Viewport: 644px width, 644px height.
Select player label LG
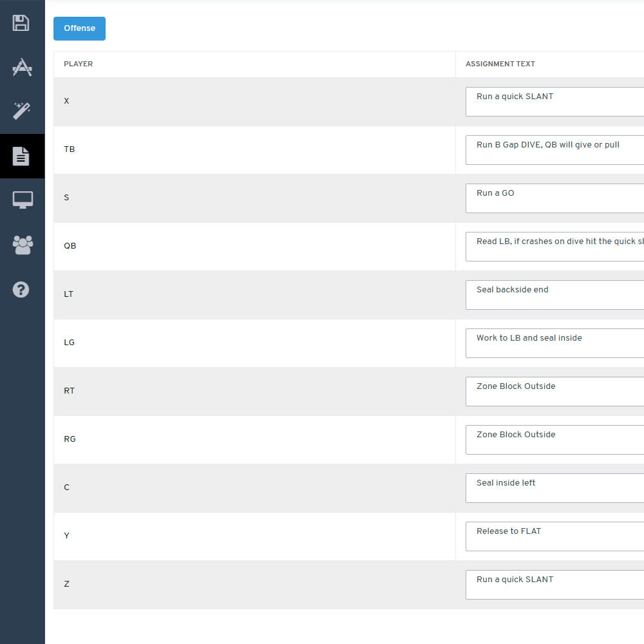tap(69, 342)
